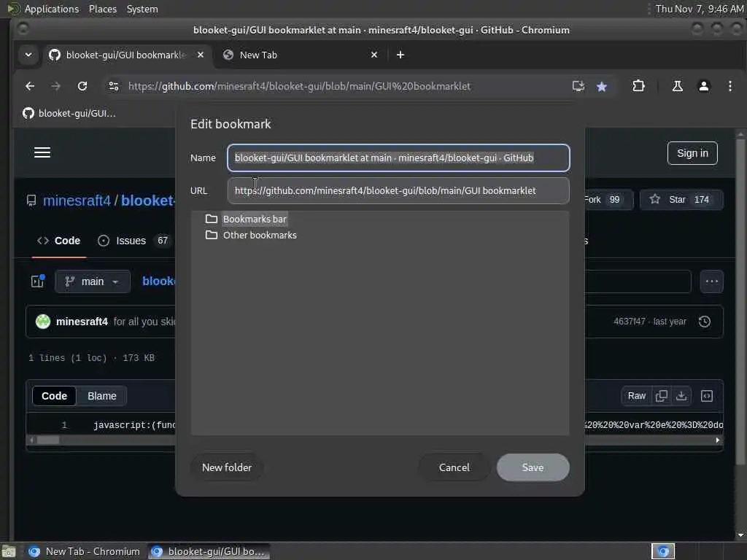Close the blooket-gui browser tab
The height and width of the screenshot is (560, 747).
point(201,55)
